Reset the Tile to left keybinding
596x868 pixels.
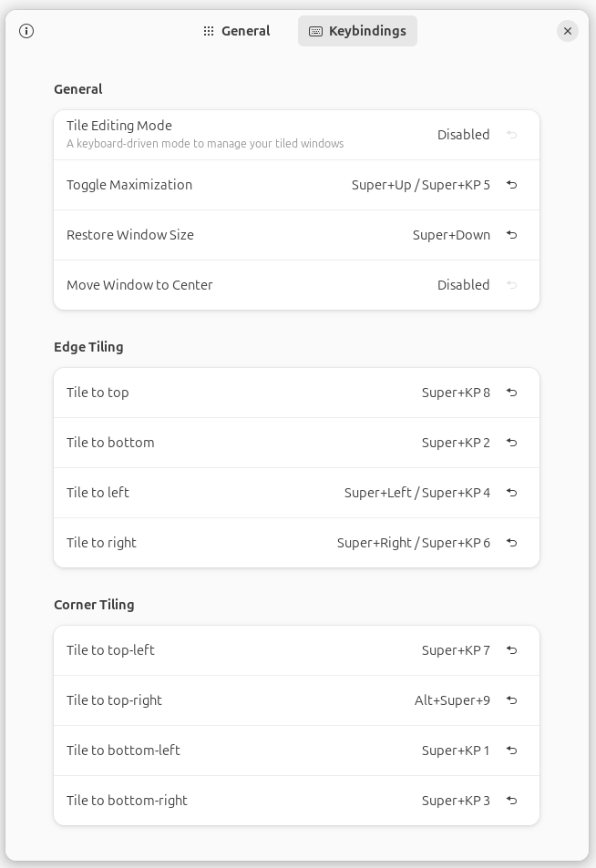(x=512, y=493)
